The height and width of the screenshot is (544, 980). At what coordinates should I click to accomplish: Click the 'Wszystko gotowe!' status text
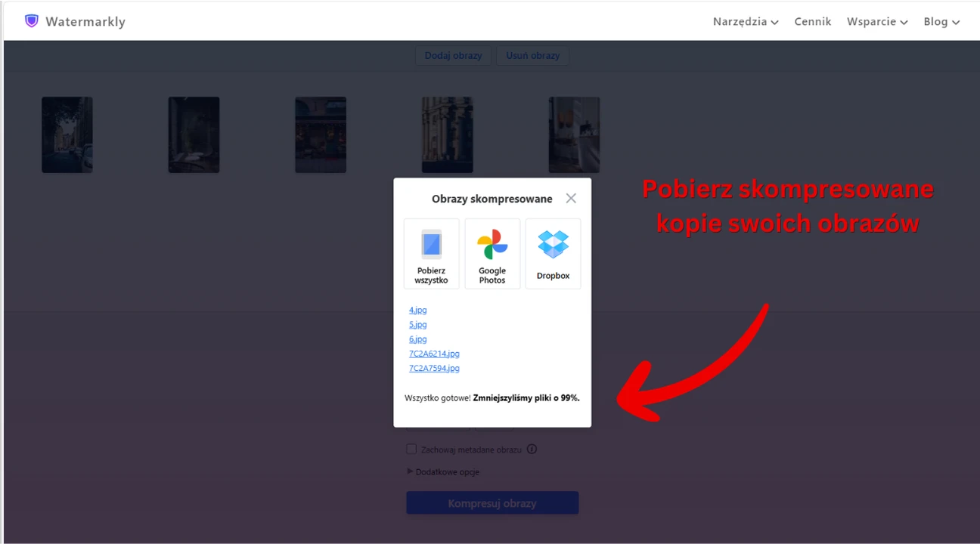(437, 397)
